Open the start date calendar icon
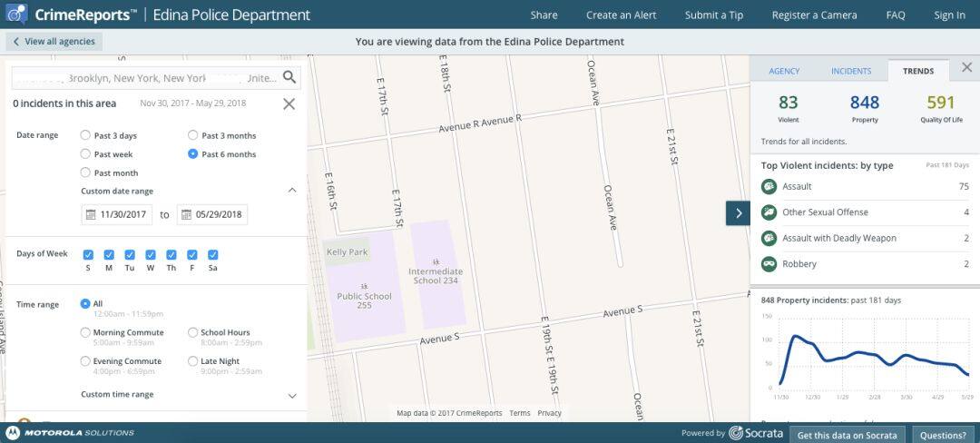This screenshot has height=443, width=980. (91, 214)
